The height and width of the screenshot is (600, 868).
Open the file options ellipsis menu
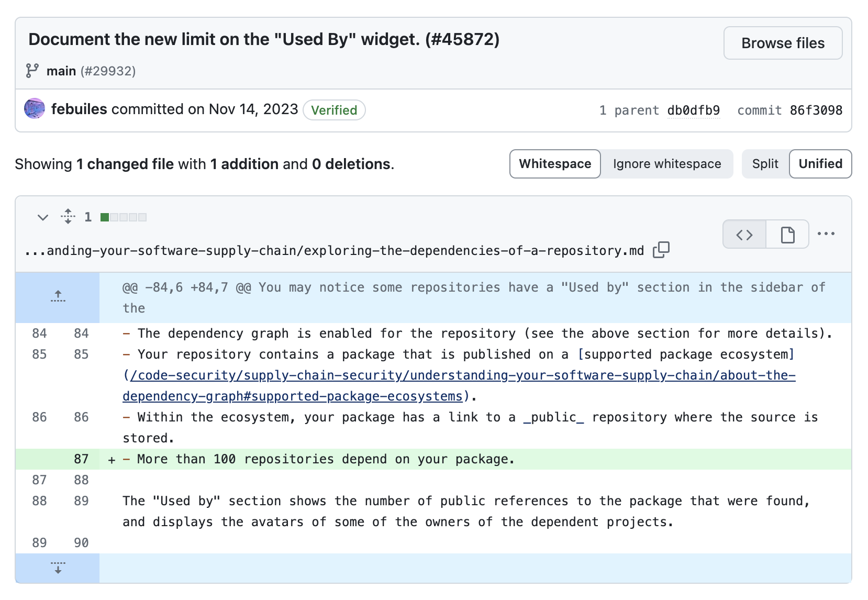point(826,234)
